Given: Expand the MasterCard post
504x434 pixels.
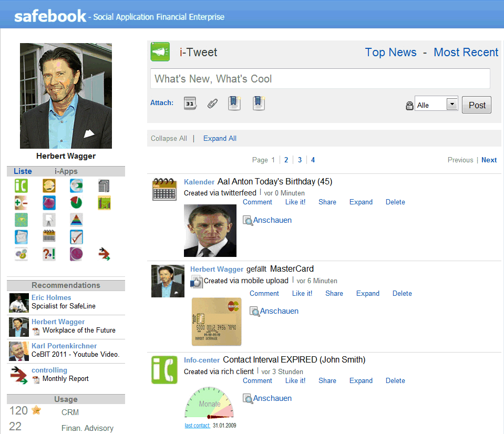Looking at the screenshot, I should pos(368,293).
